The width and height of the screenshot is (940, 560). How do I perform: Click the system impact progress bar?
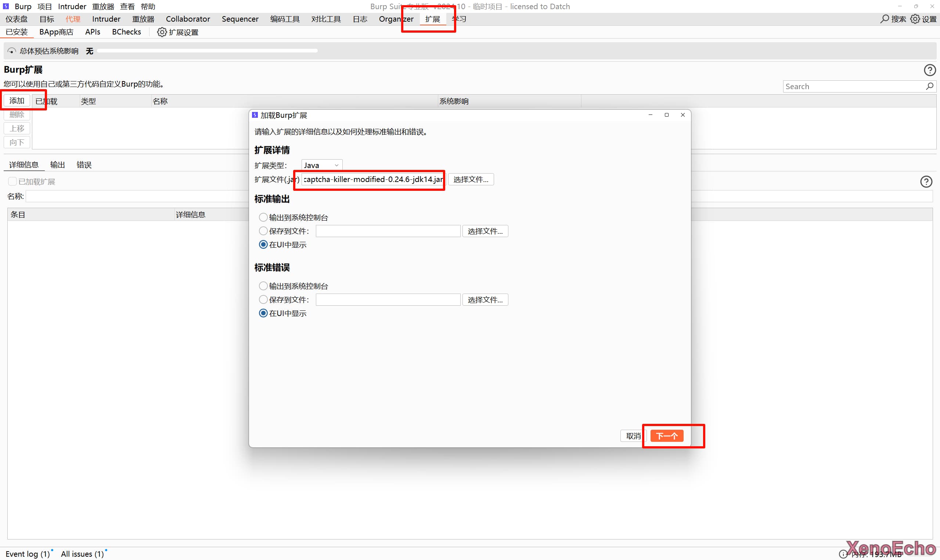[x=207, y=51]
